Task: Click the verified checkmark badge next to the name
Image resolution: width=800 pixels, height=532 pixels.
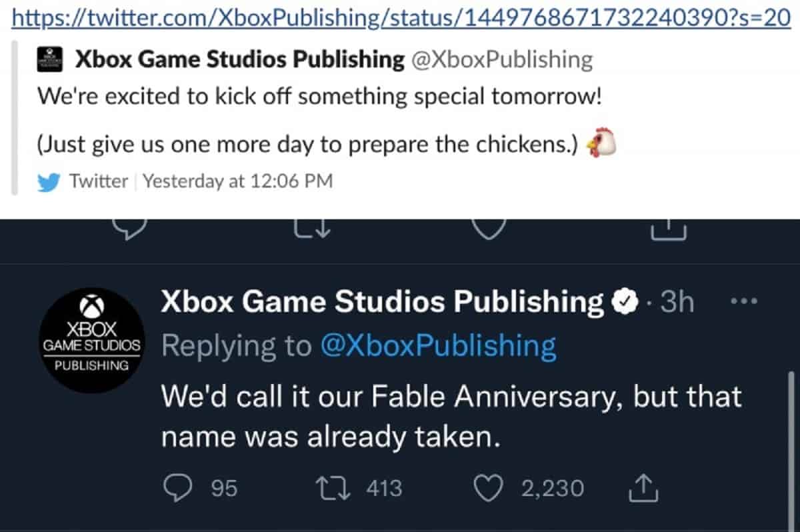Action: click(625, 300)
